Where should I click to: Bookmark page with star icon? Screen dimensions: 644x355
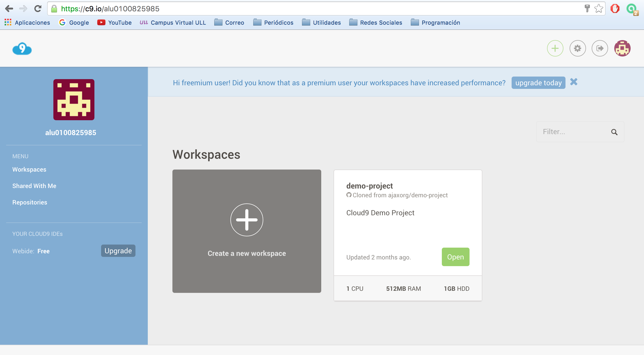(599, 8)
